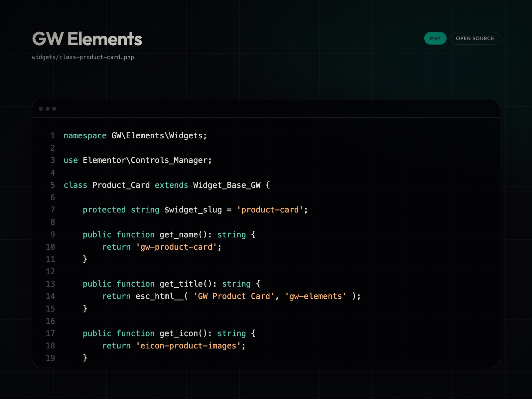
Task: Click the OPEN SOURCE badge
Action: [x=475, y=38]
